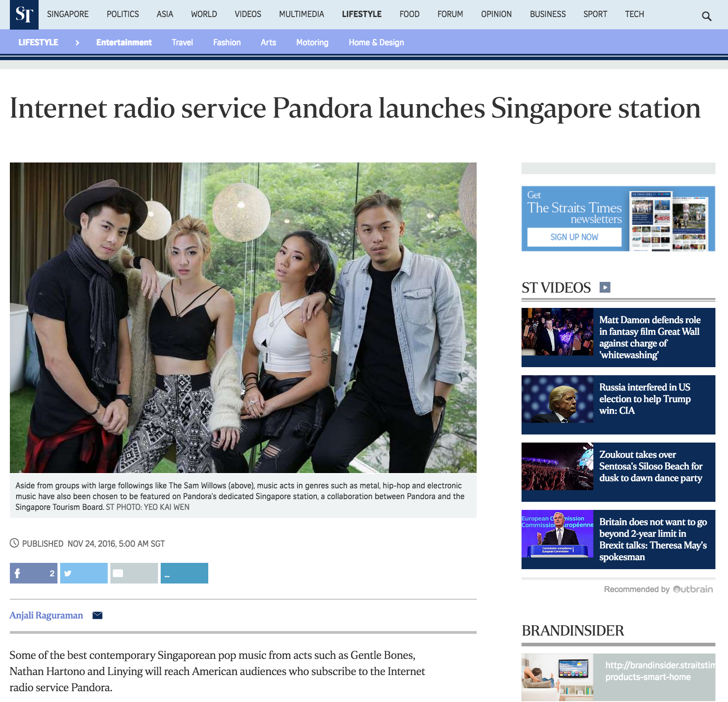Select the Motoring subsection tab

[312, 43]
